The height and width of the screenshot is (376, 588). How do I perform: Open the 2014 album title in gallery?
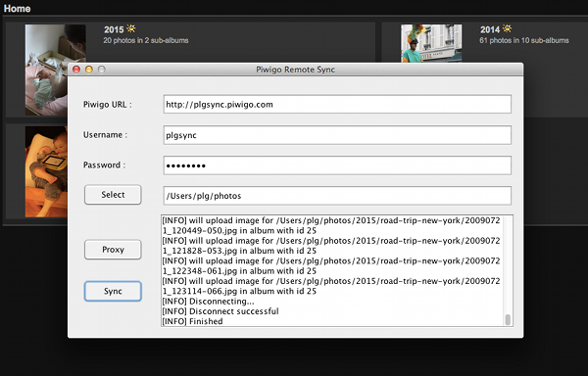click(x=490, y=29)
